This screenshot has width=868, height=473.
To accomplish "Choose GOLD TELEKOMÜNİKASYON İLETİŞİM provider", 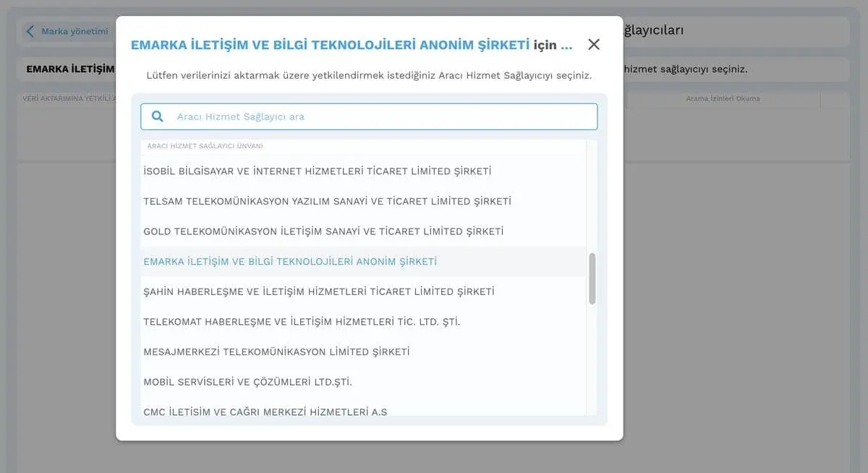I will 363,231.
